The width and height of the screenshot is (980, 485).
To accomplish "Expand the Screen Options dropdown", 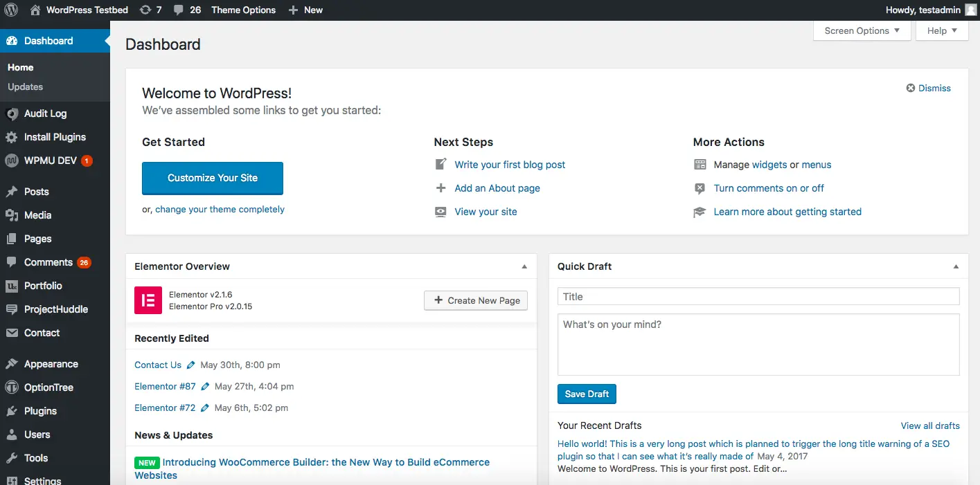I will [x=862, y=30].
